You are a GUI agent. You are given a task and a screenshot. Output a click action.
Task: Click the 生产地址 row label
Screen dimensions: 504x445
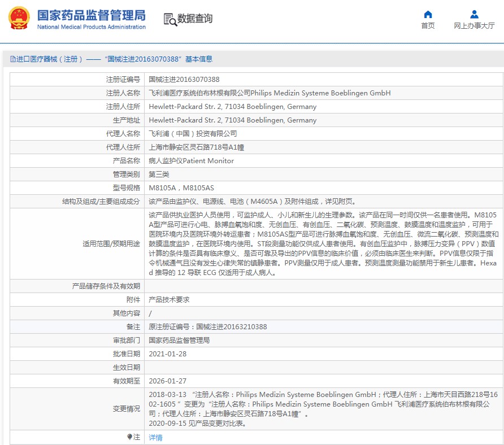point(127,120)
